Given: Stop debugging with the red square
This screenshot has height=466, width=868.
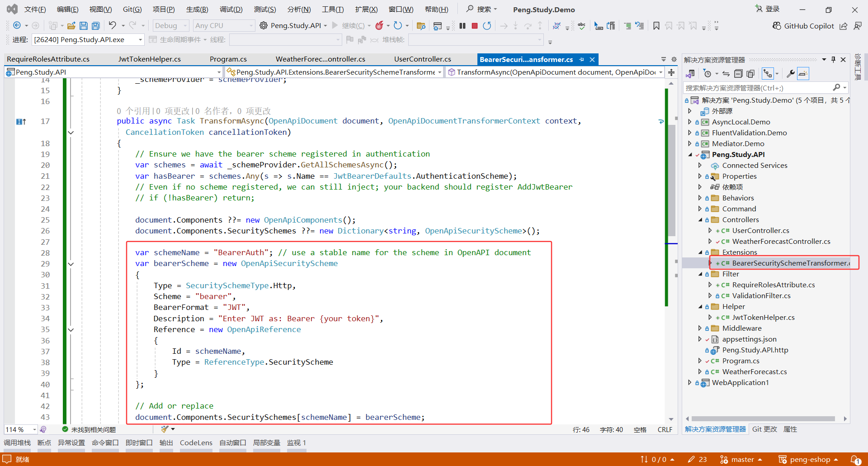Looking at the screenshot, I should [x=475, y=26].
